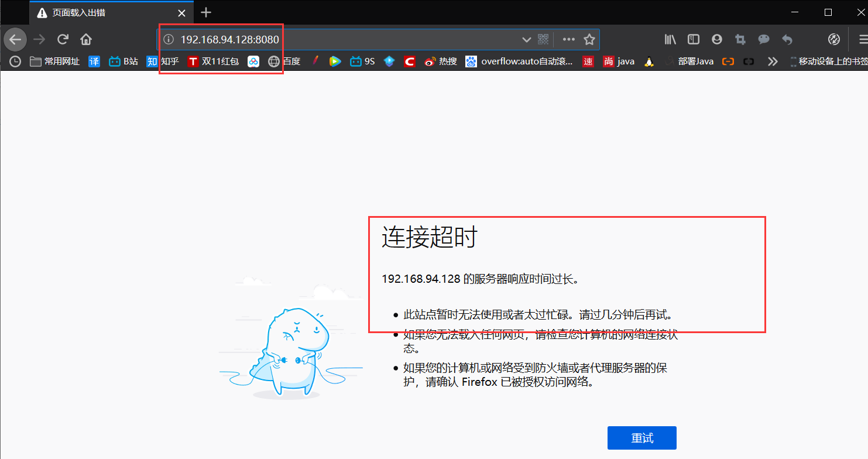Open the Firefox hamburger menu
This screenshot has width=868, height=459.
(x=863, y=39)
